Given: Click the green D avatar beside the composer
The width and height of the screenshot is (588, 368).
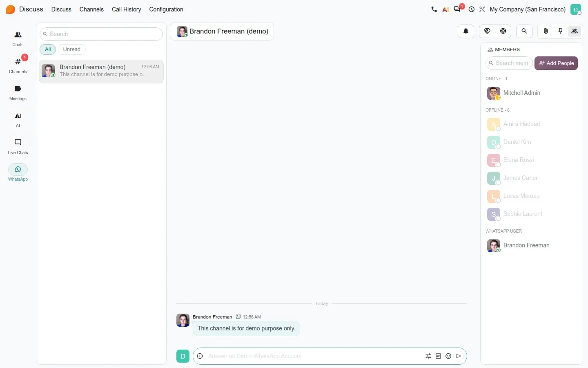Looking at the screenshot, I should pyautogui.click(x=183, y=356).
